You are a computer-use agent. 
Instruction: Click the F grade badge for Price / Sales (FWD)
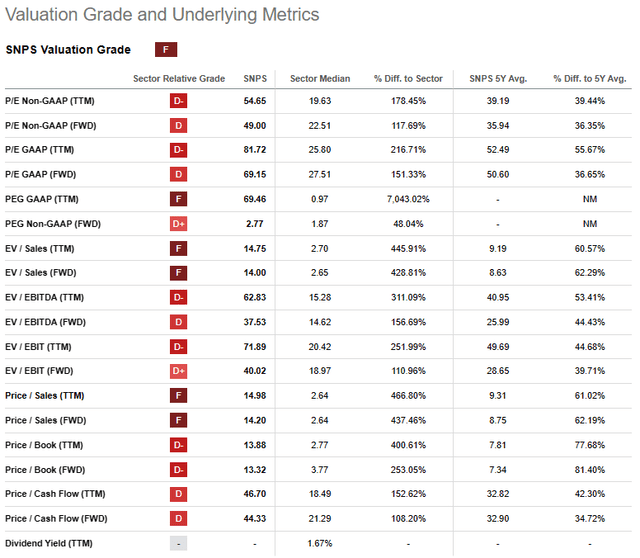click(178, 420)
